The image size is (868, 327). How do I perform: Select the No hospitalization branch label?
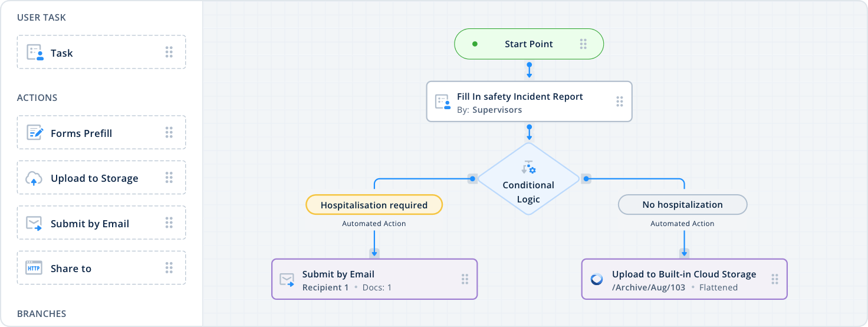682,205
